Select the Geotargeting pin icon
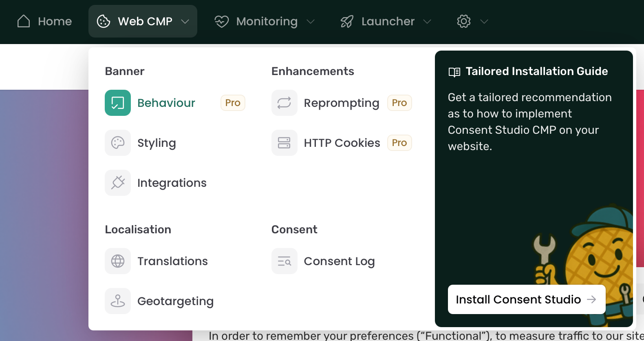 coord(118,301)
